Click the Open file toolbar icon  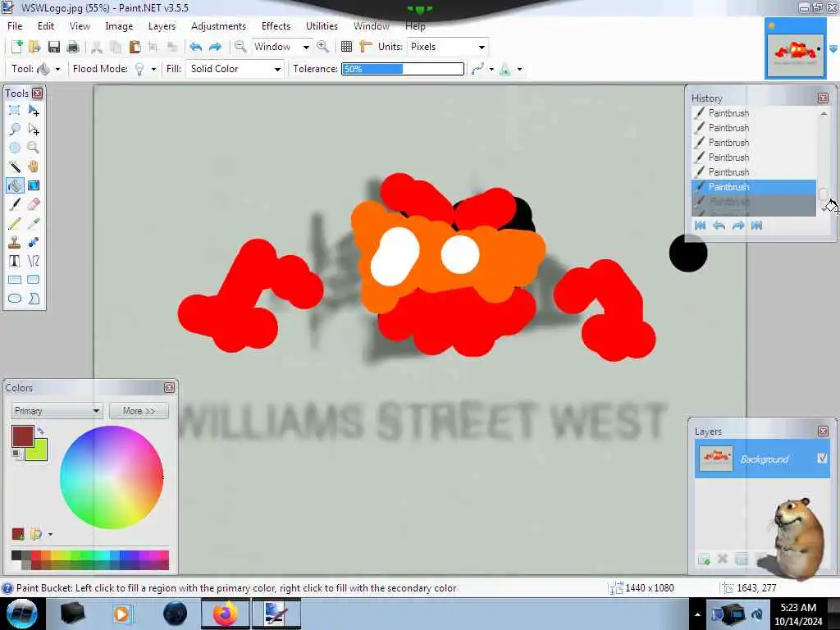34,47
